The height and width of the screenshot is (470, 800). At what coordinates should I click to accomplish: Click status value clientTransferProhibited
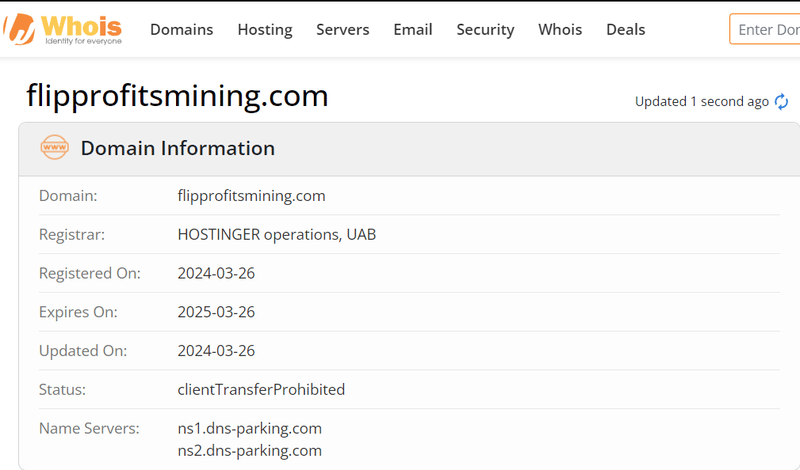261,389
